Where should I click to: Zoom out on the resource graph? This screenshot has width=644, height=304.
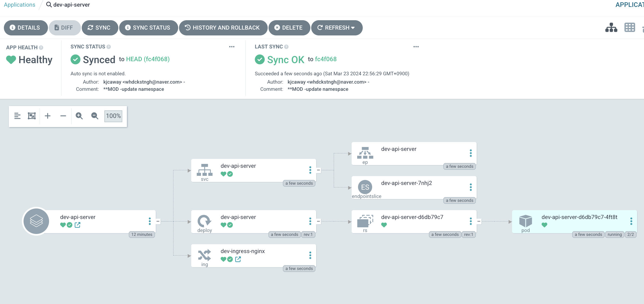coord(95,116)
